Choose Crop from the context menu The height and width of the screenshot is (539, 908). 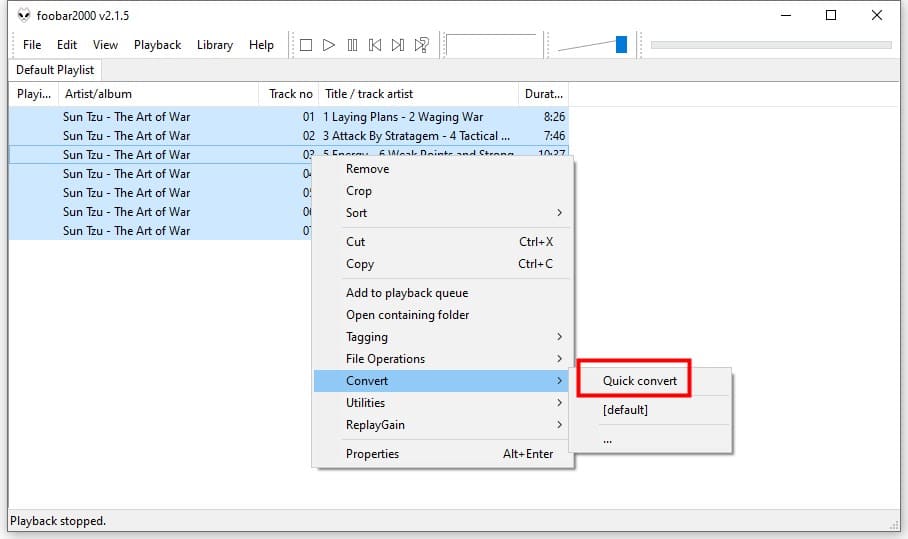(x=443, y=191)
